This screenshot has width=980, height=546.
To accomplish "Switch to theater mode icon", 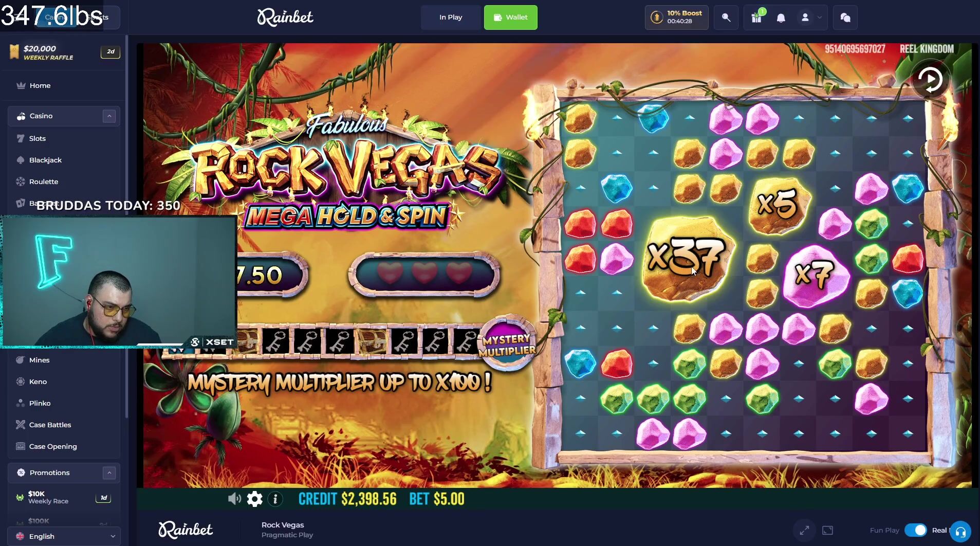I will tap(827, 530).
